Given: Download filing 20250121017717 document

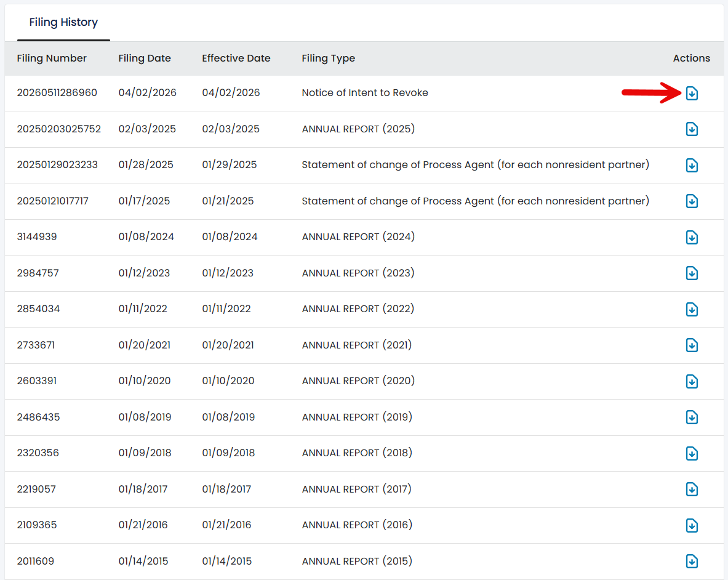Looking at the screenshot, I should pos(692,201).
